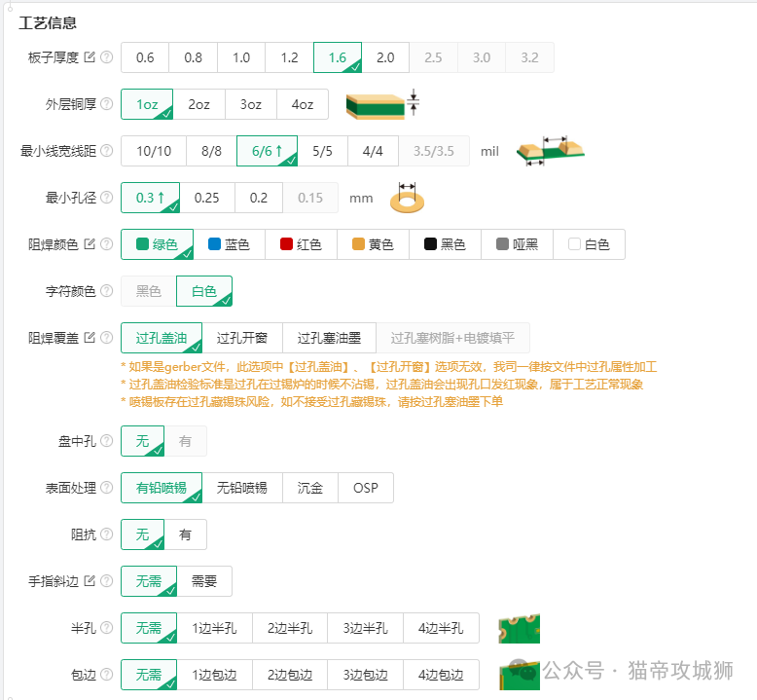Choose 3oz outer copper thickness
This screenshot has height=700, width=757.
(251, 104)
